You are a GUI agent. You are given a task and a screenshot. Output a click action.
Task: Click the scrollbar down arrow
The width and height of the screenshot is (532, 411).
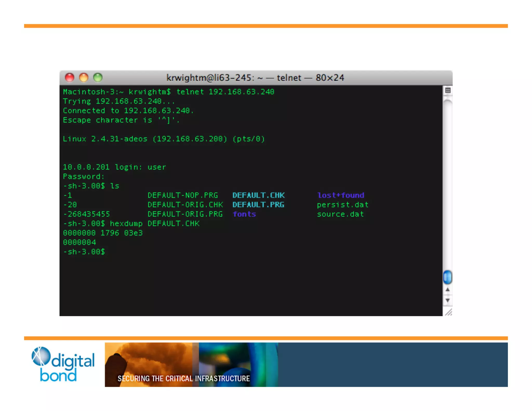point(447,300)
